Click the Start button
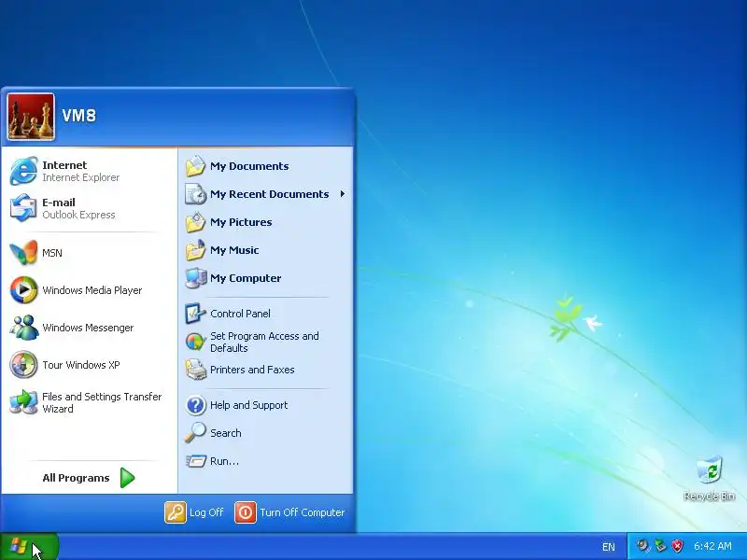 click(x=29, y=546)
